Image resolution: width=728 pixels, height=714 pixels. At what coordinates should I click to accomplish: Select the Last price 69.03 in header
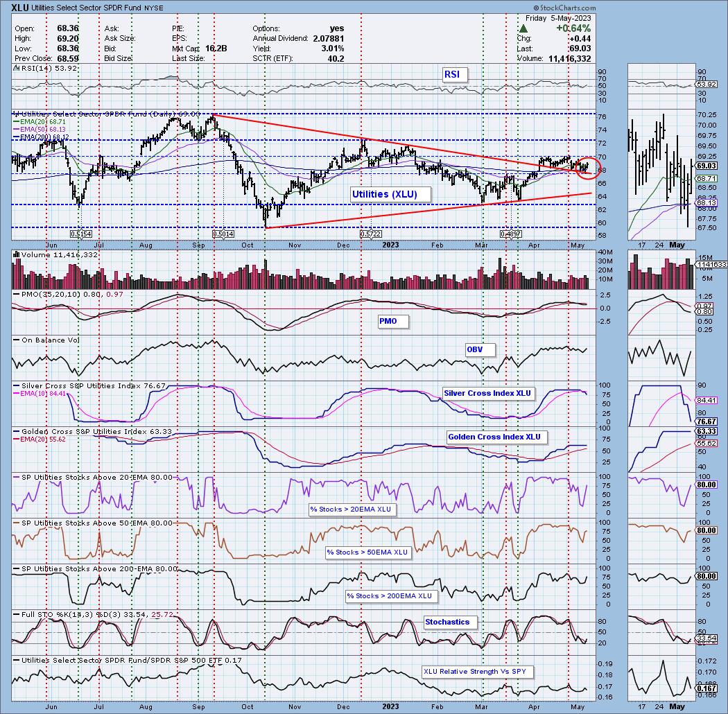[x=581, y=49]
